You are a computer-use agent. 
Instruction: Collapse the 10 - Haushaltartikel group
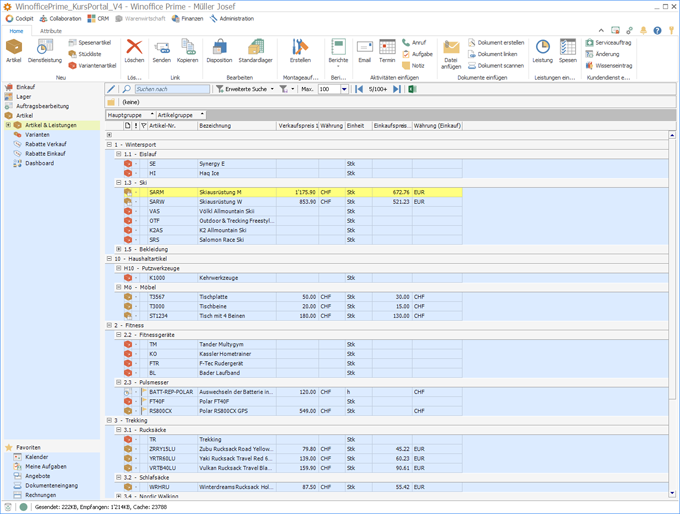pos(109,259)
